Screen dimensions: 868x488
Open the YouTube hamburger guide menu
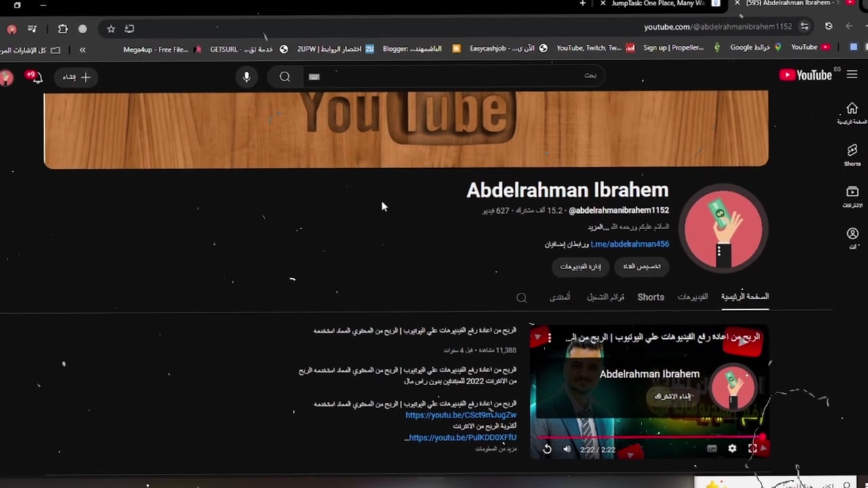click(x=852, y=75)
